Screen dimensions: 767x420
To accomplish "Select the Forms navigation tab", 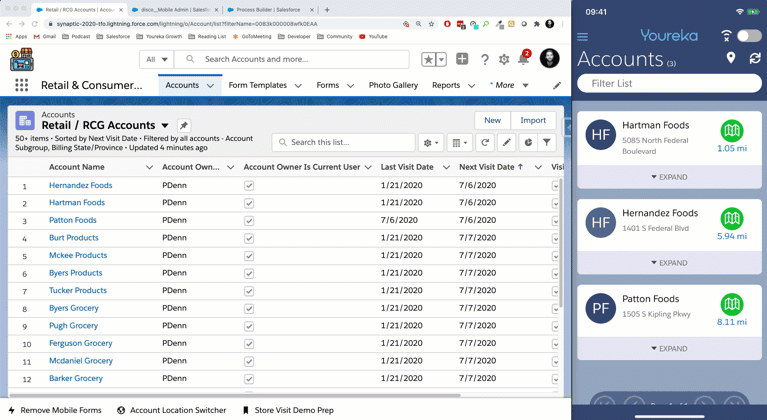I will click(x=328, y=85).
